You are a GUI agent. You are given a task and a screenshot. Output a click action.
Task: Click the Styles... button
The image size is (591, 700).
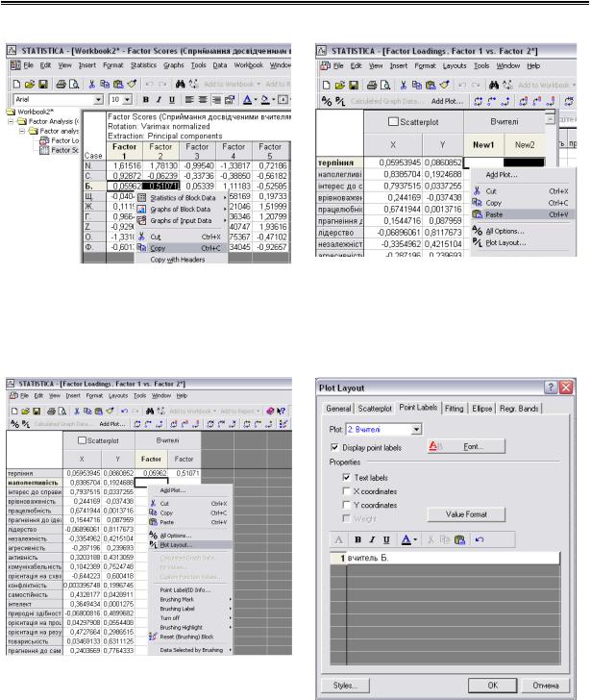[x=345, y=686]
